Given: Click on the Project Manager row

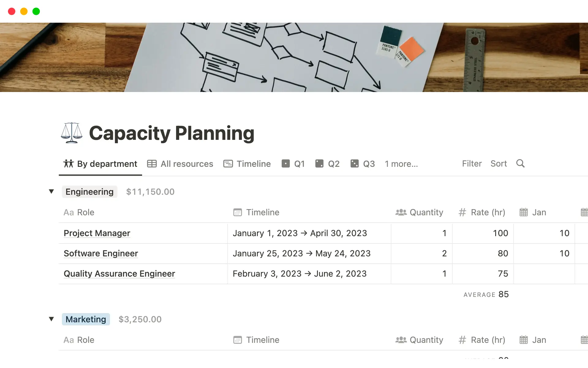Looking at the screenshot, I should (x=96, y=233).
